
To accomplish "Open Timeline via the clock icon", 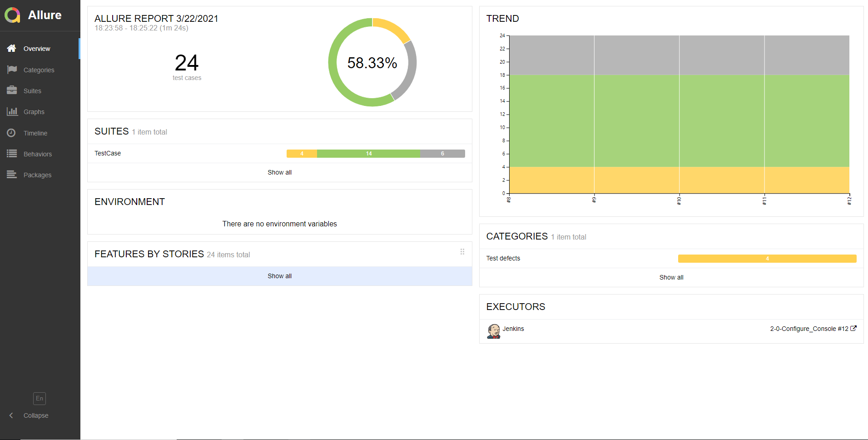I will (12, 133).
